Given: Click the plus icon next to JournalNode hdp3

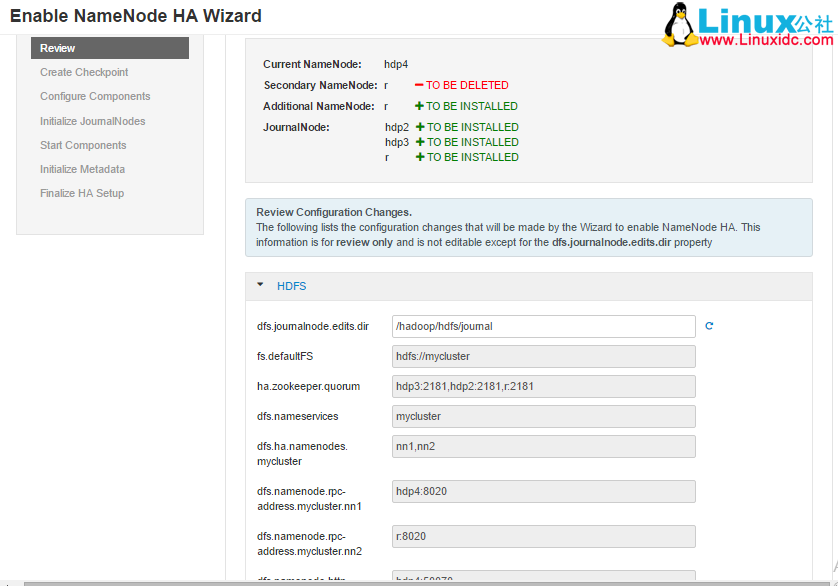Looking at the screenshot, I should 420,142.
